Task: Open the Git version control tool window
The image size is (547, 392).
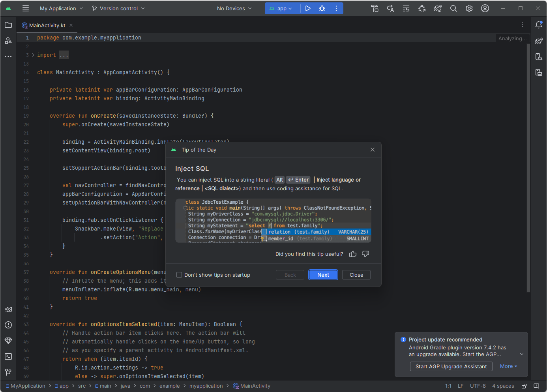Action: coord(8,372)
